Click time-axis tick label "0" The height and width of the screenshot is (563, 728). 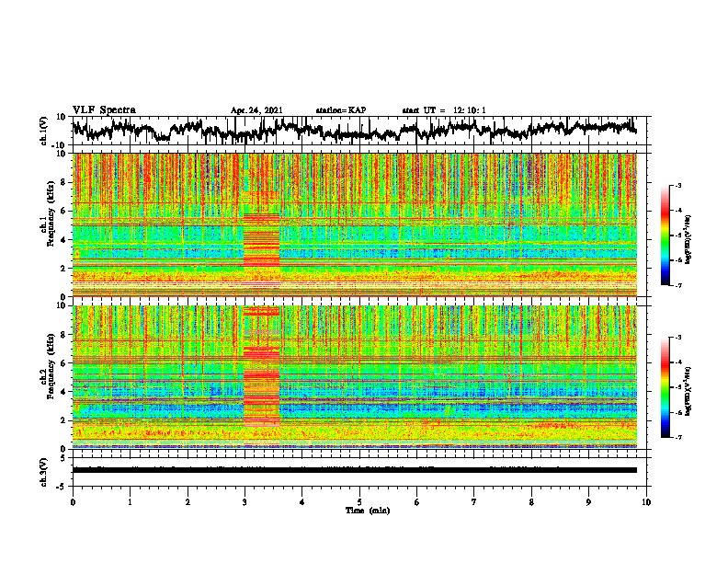tap(73, 502)
